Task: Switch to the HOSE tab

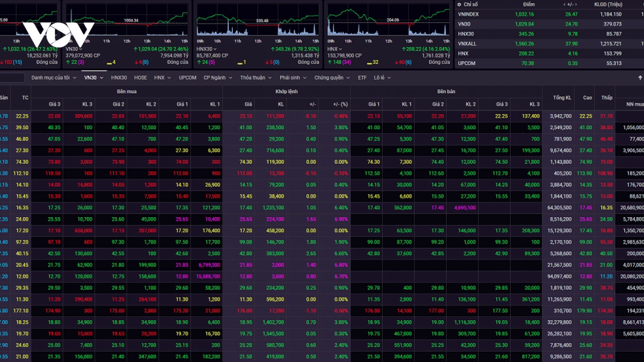Action: pyautogui.click(x=140, y=78)
